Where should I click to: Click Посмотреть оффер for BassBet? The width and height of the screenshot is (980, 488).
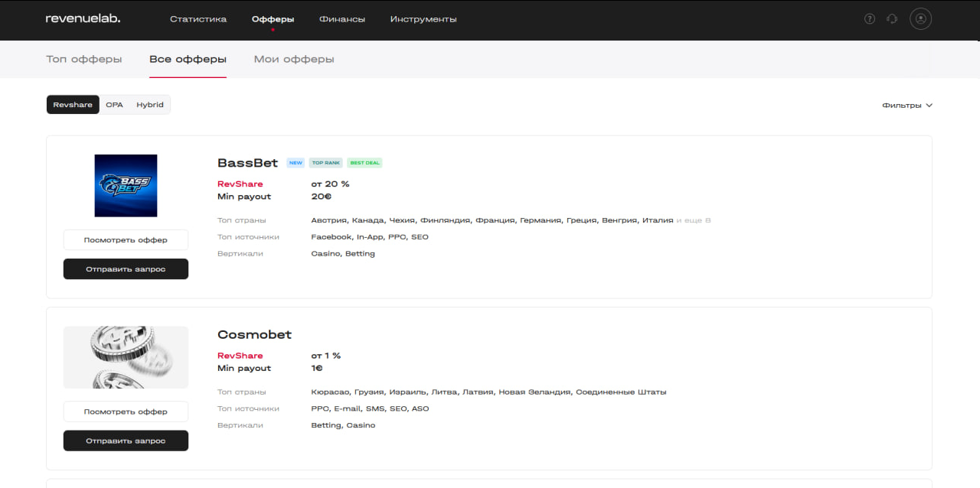pos(126,239)
